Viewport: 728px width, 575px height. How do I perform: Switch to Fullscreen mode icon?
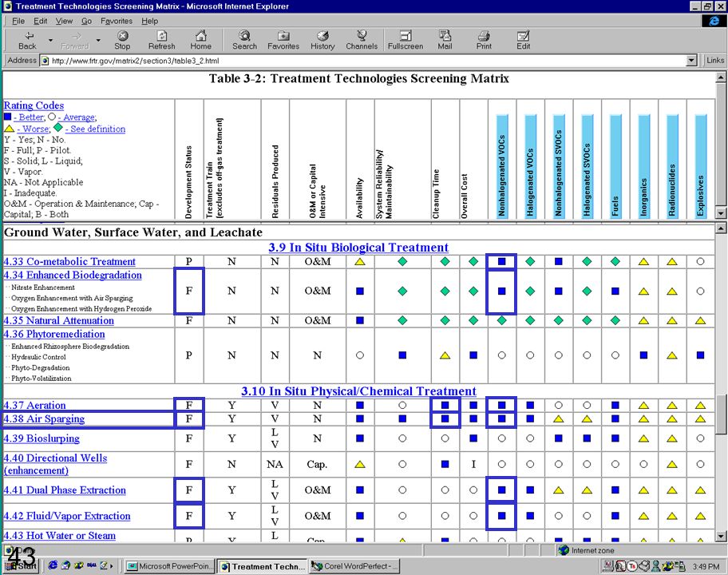click(406, 41)
